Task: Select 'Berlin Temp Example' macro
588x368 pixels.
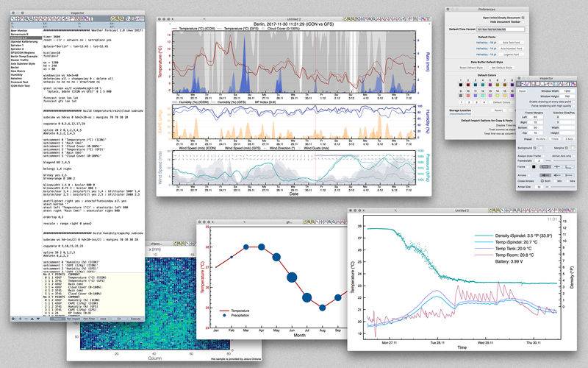Action: pyautogui.click(x=24, y=57)
